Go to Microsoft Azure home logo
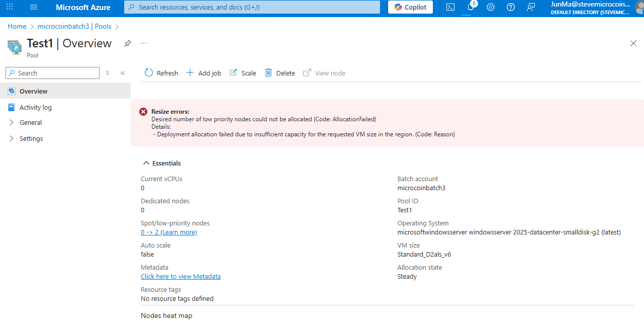Viewport: 644px width, 321px height. click(83, 8)
